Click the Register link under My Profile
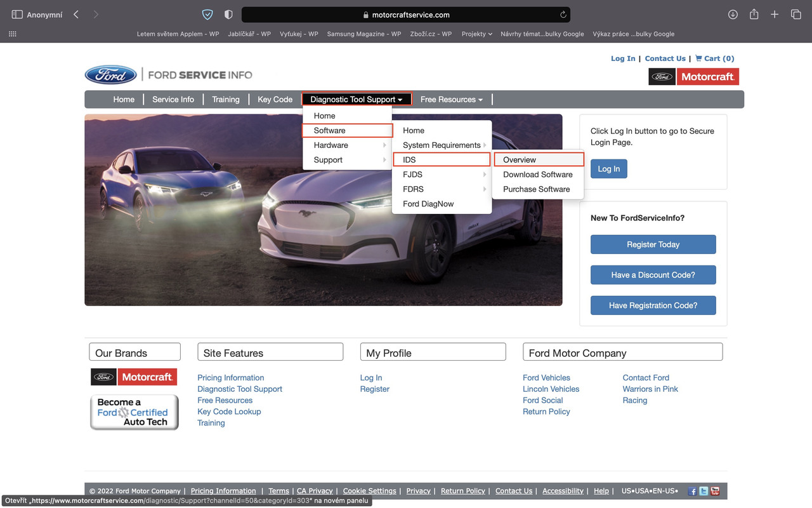 (375, 389)
